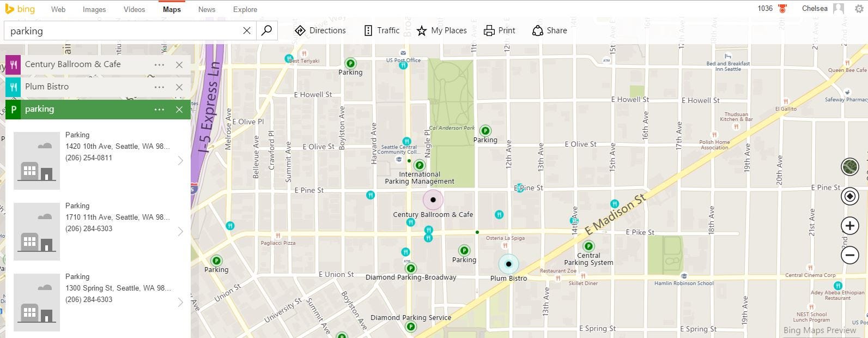Screen dimensions: 868x338
Task: Click the 1036 rewards points
Action: (x=765, y=8)
